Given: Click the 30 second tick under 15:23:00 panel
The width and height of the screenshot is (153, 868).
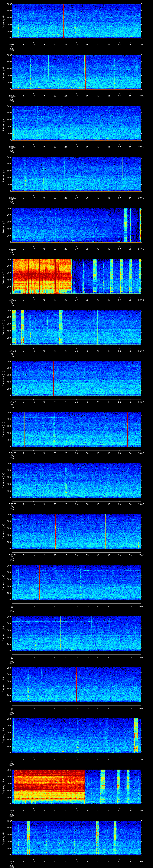Looking at the screenshot, I should coord(77,402).
